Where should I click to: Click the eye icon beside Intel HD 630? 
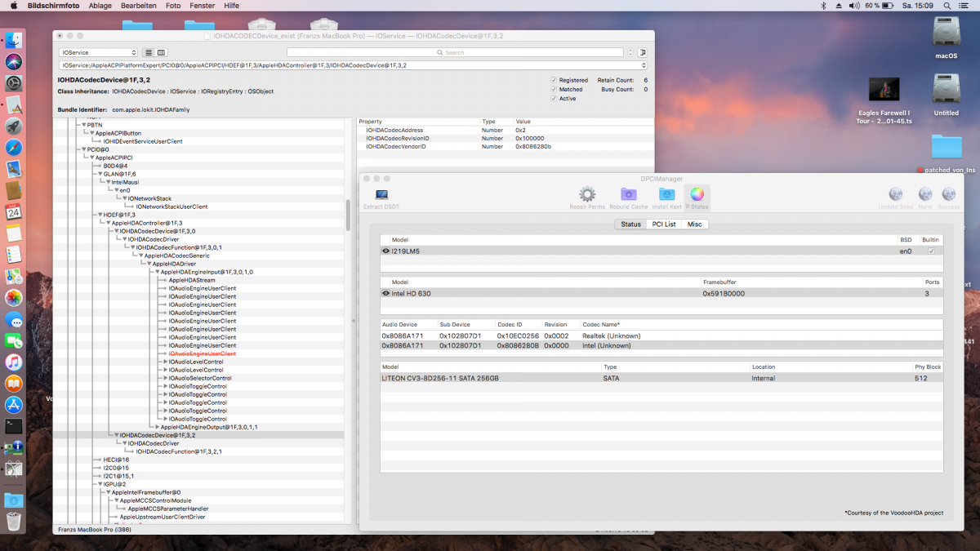(386, 293)
